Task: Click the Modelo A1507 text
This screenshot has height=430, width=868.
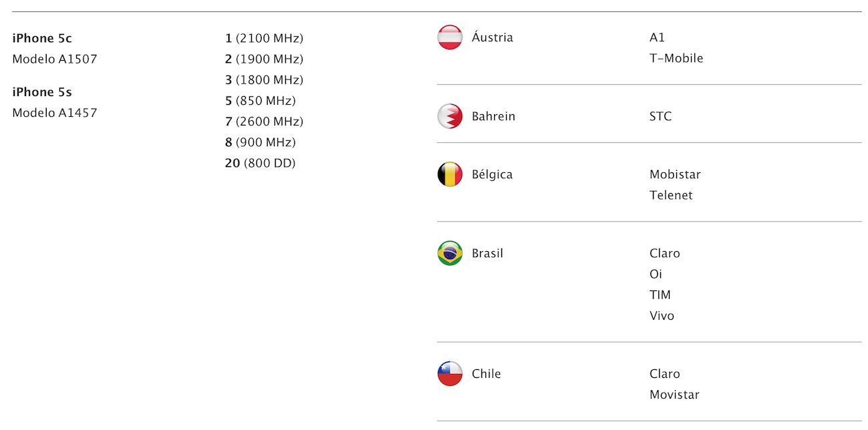Action: pos(55,59)
